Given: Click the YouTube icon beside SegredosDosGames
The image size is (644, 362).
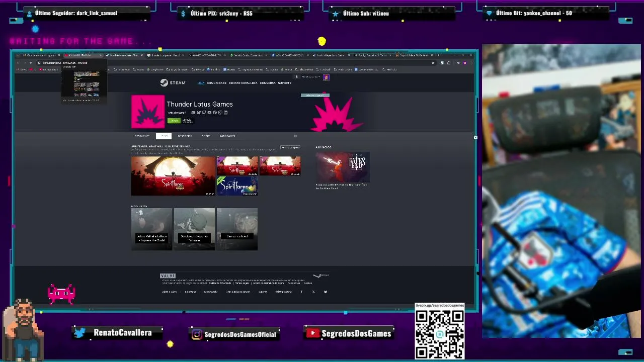Looking at the screenshot, I should click(x=313, y=333).
